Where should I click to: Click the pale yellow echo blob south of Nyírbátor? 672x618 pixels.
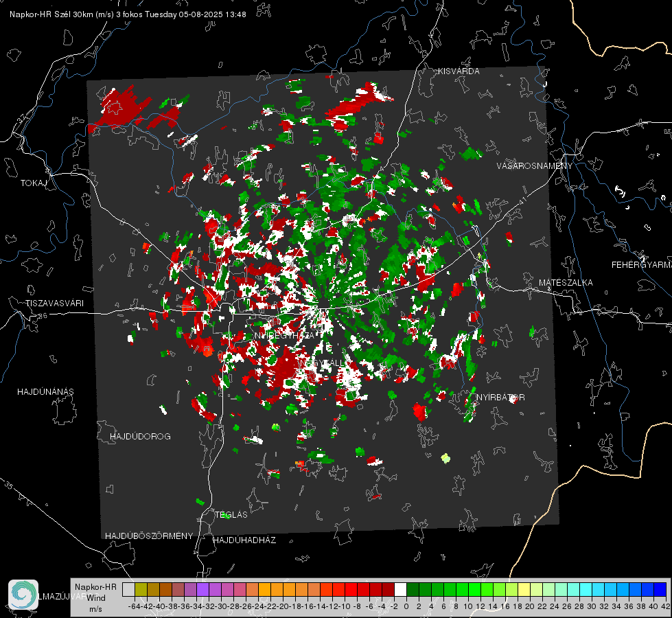tap(445, 459)
